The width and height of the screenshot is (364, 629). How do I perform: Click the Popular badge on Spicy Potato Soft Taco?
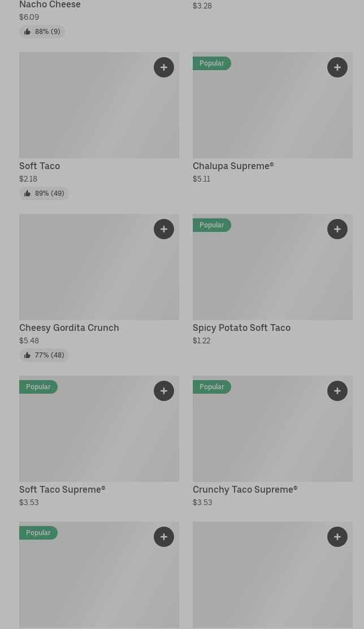pos(212,225)
